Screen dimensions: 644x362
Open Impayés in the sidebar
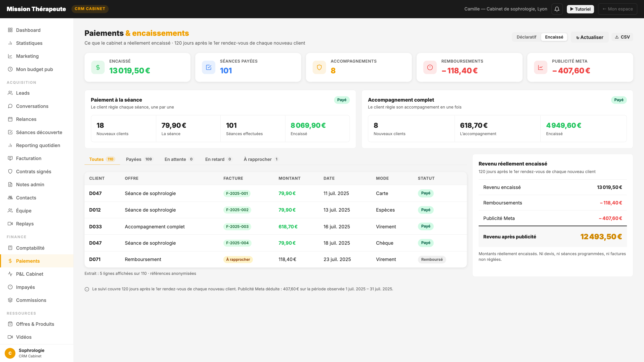tap(37, 287)
